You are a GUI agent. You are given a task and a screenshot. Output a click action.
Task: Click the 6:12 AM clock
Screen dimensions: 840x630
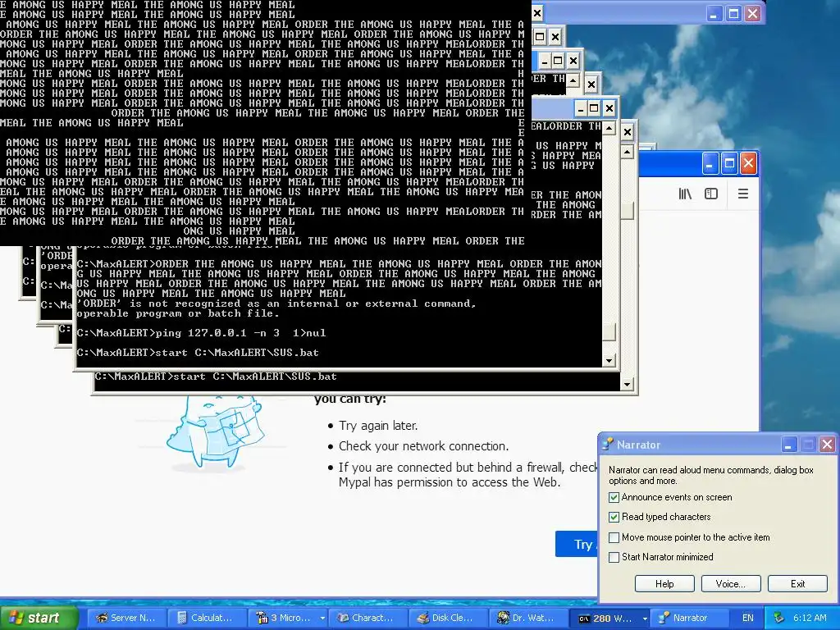tap(810, 618)
